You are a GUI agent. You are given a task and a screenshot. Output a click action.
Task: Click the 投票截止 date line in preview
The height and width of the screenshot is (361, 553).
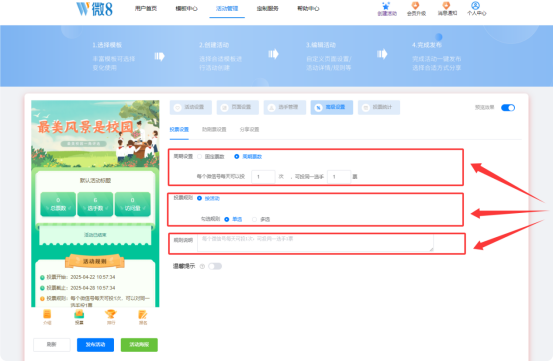(x=78, y=288)
